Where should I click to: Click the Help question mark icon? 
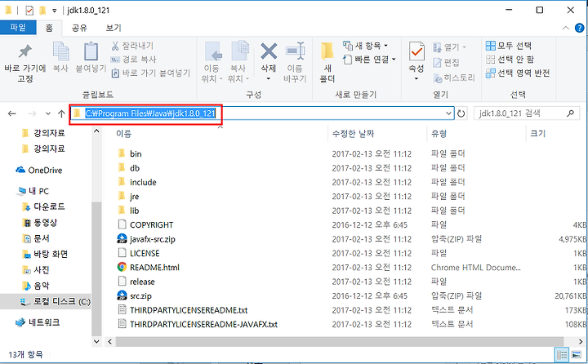tap(579, 28)
